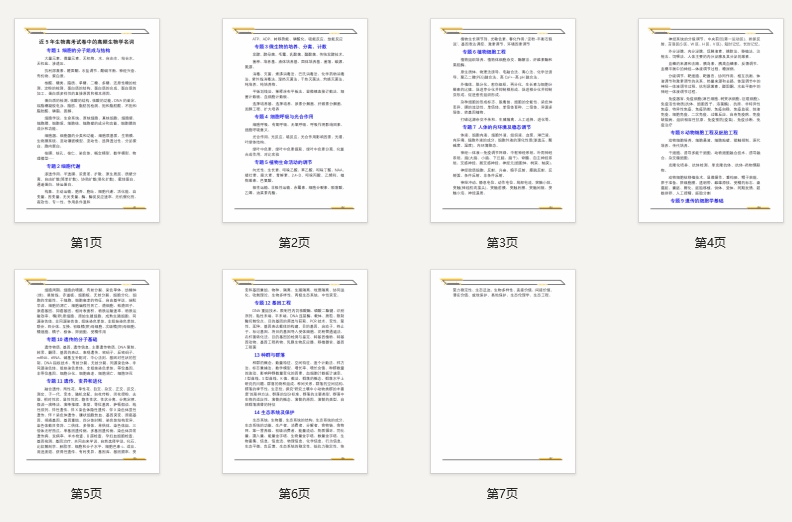
Task: Select the "第2页" caption text
Action: (295, 243)
